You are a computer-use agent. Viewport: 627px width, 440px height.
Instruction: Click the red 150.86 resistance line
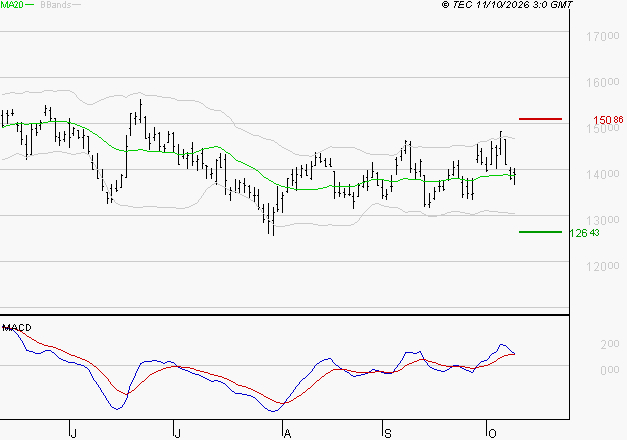[x=540, y=119]
